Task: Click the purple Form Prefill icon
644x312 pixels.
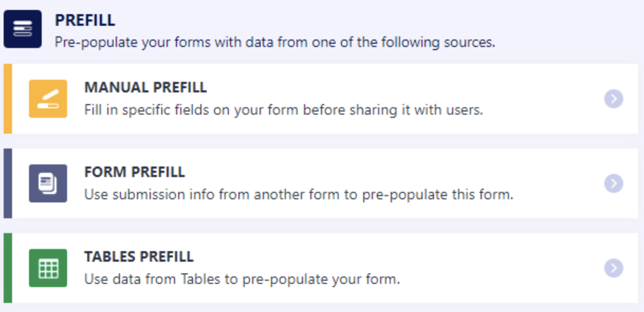Action: point(48,183)
